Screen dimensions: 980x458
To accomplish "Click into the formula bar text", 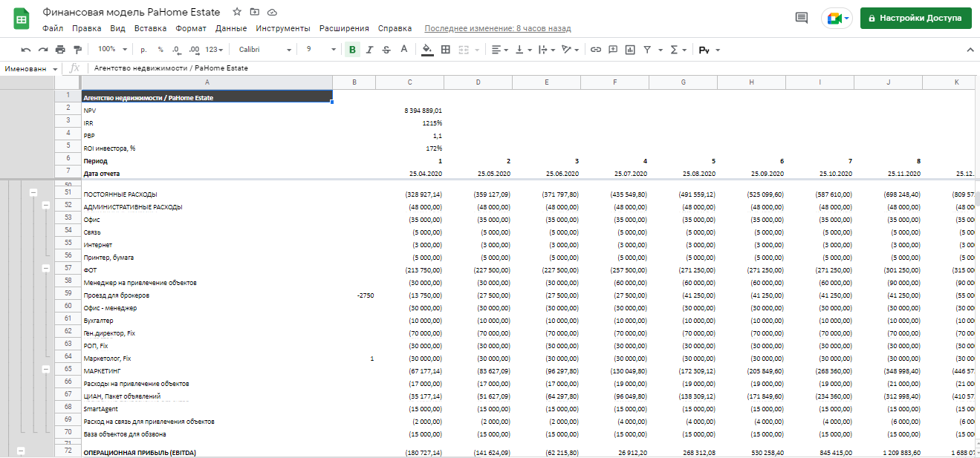I will pyautogui.click(x=171, y=68).
